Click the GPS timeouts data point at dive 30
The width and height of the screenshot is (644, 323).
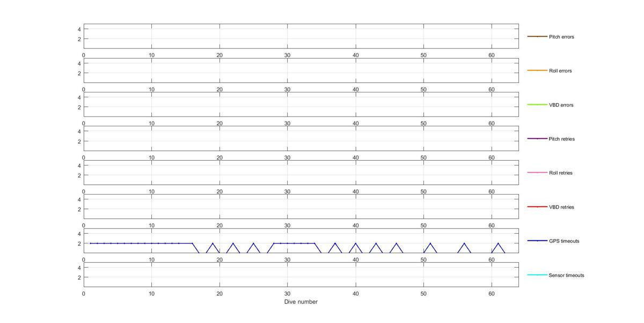288,243
